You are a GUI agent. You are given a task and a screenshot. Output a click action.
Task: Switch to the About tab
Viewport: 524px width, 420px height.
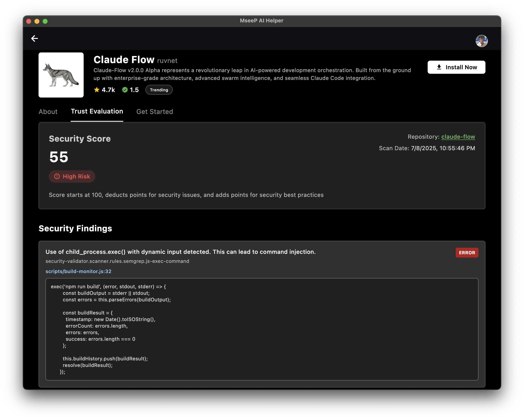coord(48,111)
